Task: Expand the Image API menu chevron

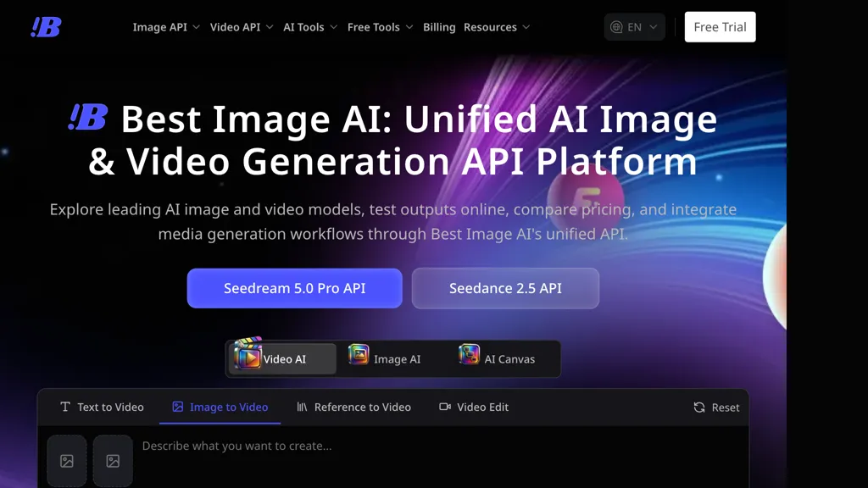Action: click(196, 27)
